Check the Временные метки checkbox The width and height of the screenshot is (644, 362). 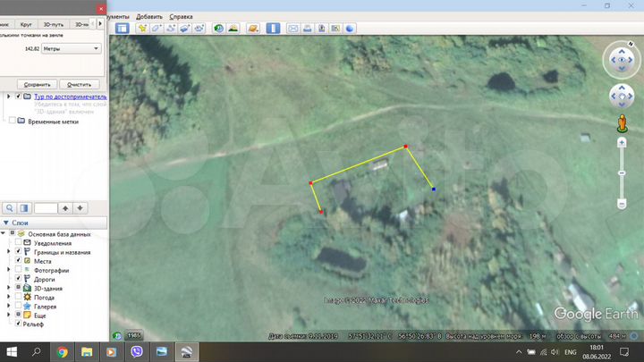pyautogui.click(x=13, y=121)
